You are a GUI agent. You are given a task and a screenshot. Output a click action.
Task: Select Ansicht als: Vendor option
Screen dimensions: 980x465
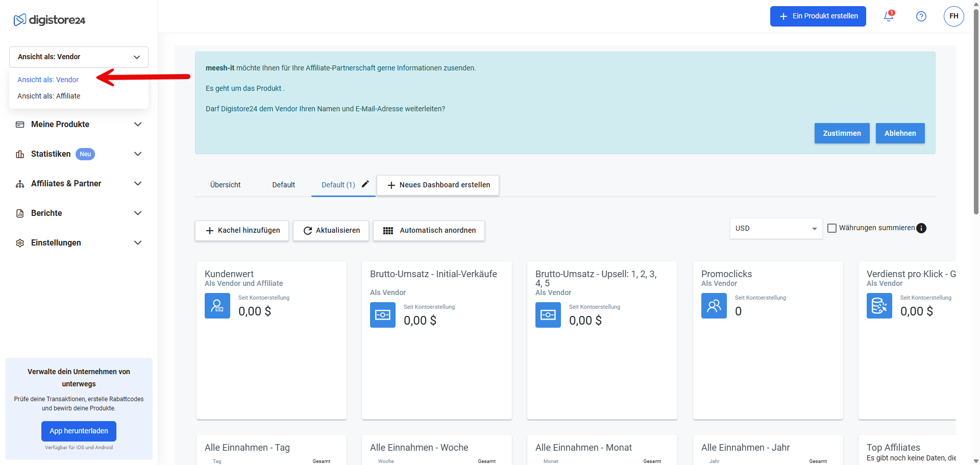coord(48,80)
